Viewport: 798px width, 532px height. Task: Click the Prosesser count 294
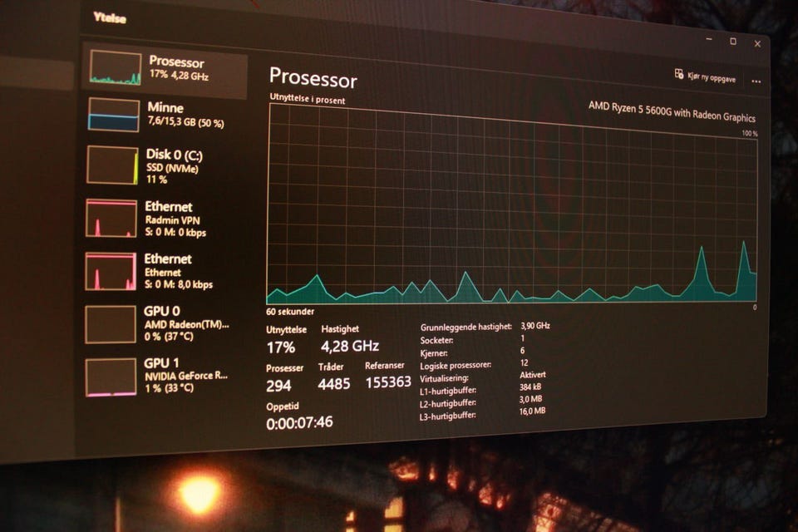coord(278,386)
